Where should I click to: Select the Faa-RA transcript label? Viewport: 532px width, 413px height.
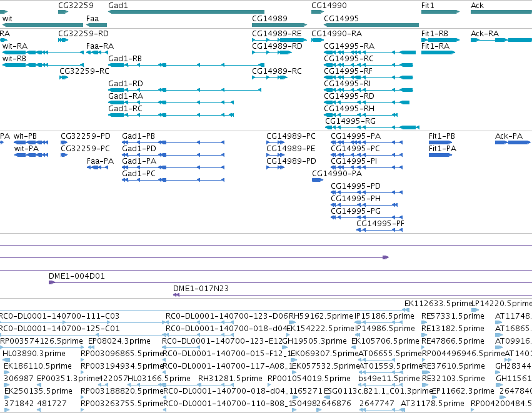pyautogui.click(x=100, y=46)
